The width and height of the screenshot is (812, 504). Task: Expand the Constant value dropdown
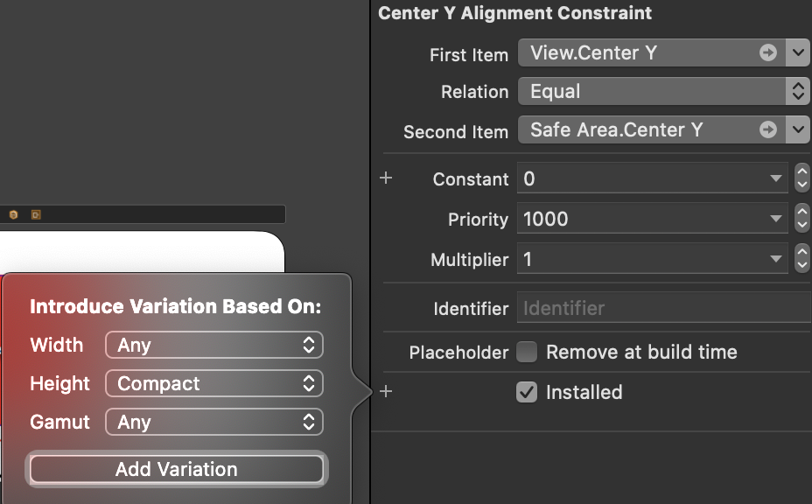coord(776,178)
